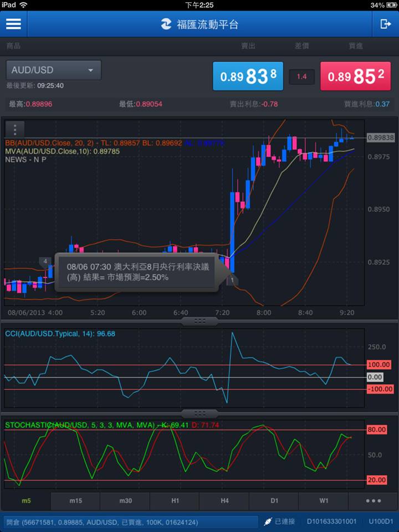Tap the MVA indicator label 0.89785
Viewport: 399px width, 532px height.
point(63,151)
